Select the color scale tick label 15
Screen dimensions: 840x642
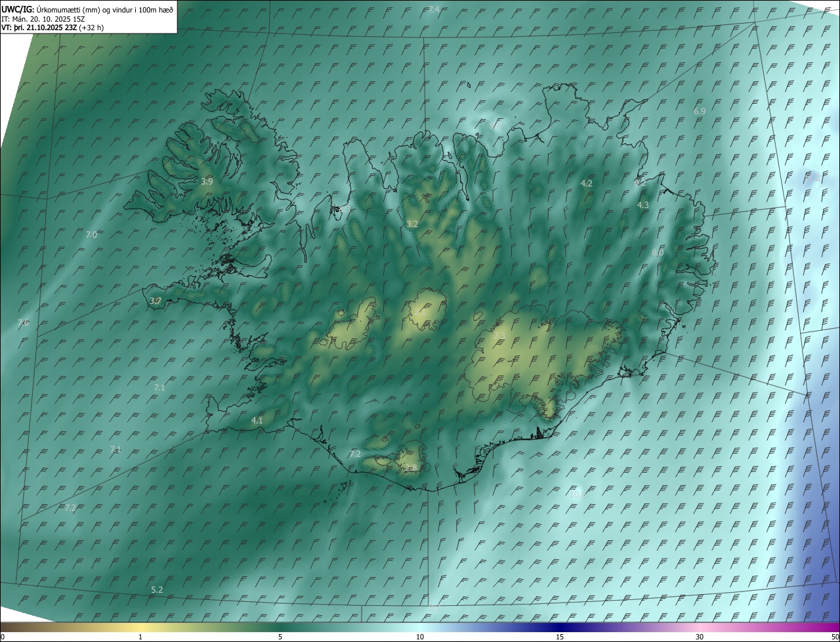[560, 637]
